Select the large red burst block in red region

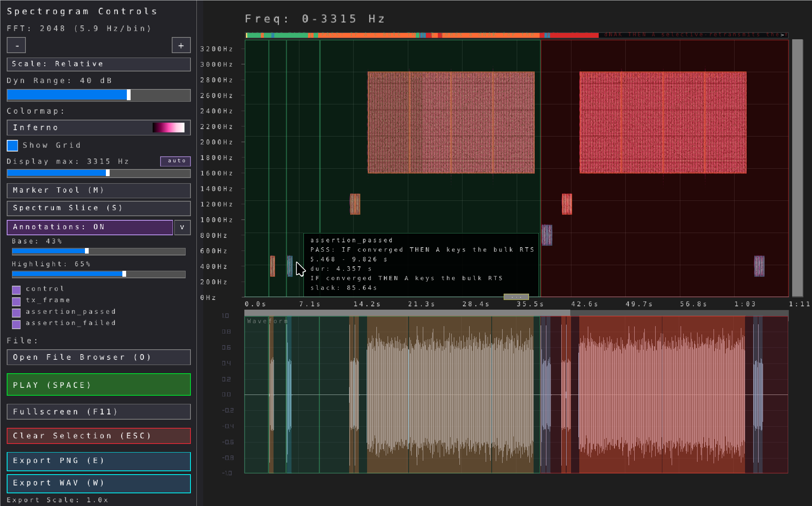(x=663, y=123)
